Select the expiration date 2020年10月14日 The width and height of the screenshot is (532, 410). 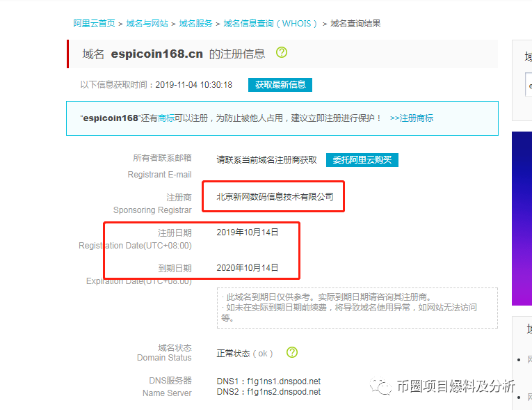[248, 268]
